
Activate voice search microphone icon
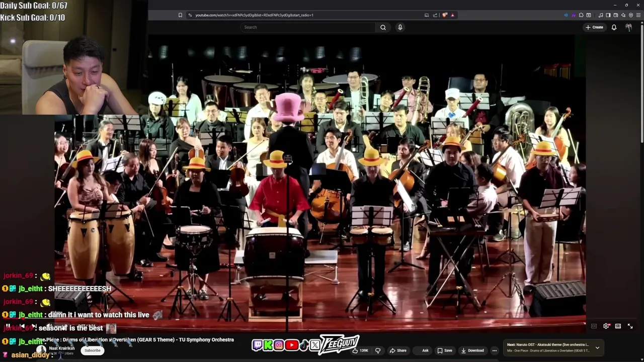400,27
